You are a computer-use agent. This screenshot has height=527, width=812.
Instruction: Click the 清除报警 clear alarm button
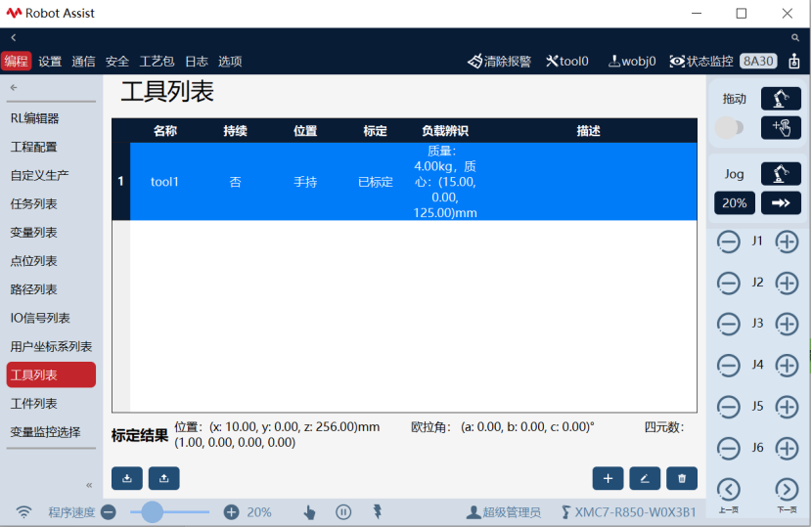pos(499,61)
